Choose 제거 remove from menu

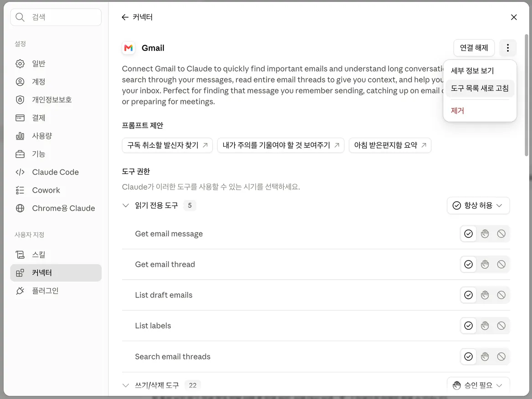[480, 111]
